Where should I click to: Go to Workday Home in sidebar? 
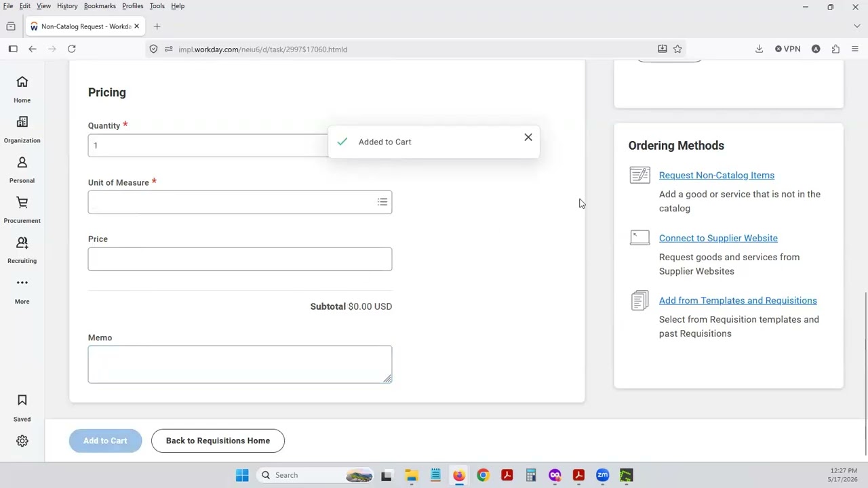point(22,89)
